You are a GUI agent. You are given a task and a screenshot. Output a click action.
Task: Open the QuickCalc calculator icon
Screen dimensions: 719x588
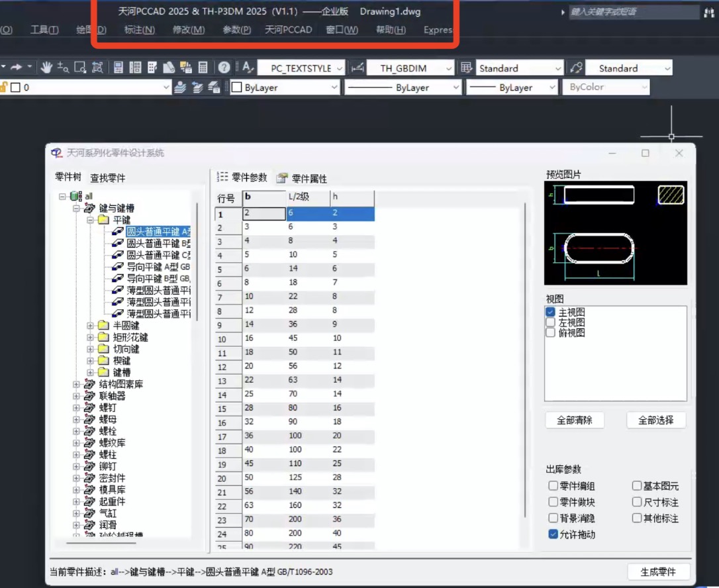pyautogui.click(x=203, y=68)
